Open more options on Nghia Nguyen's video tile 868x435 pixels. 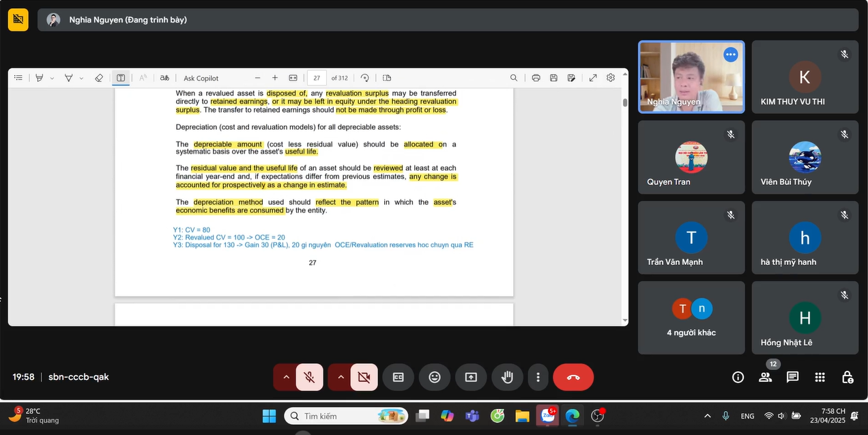(731, 55)
